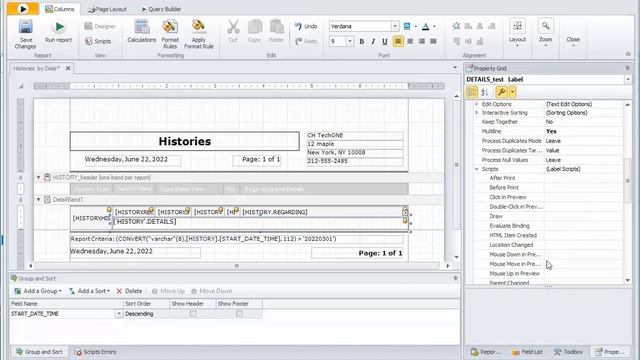Close the Histories by Date document tab

tap(68, 69)
